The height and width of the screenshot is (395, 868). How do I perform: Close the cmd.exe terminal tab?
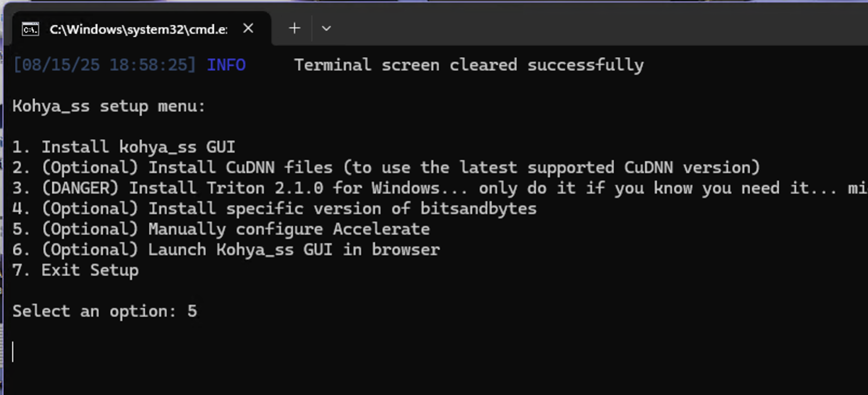click(248, 29)
